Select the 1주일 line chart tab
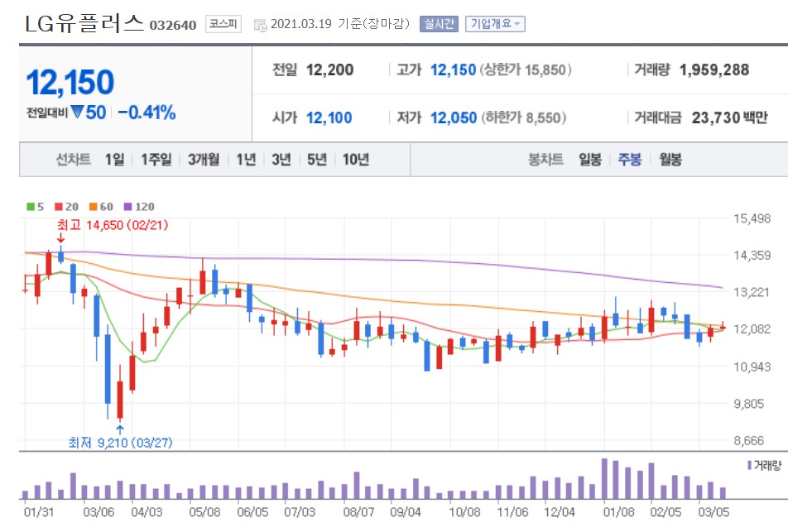This screenshot has height=532, width=788. [x=156, y=160]
